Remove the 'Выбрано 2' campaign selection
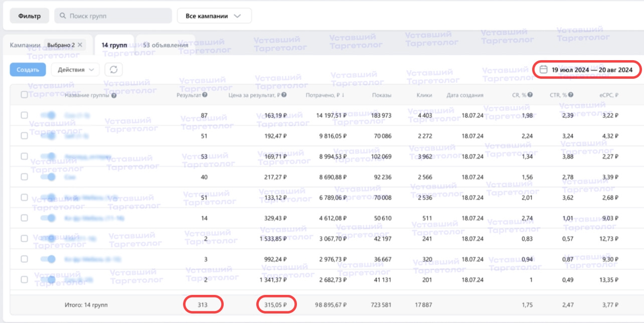Image resolution: width=644 pixels, height=323 pixels. pyautogui.click(x=80, y=45)
